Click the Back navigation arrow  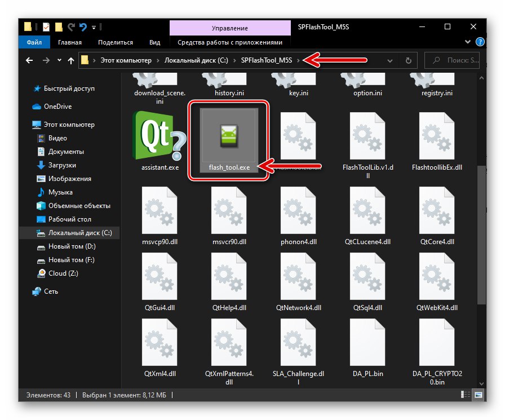pyautogui.click(x=29, y=60)
